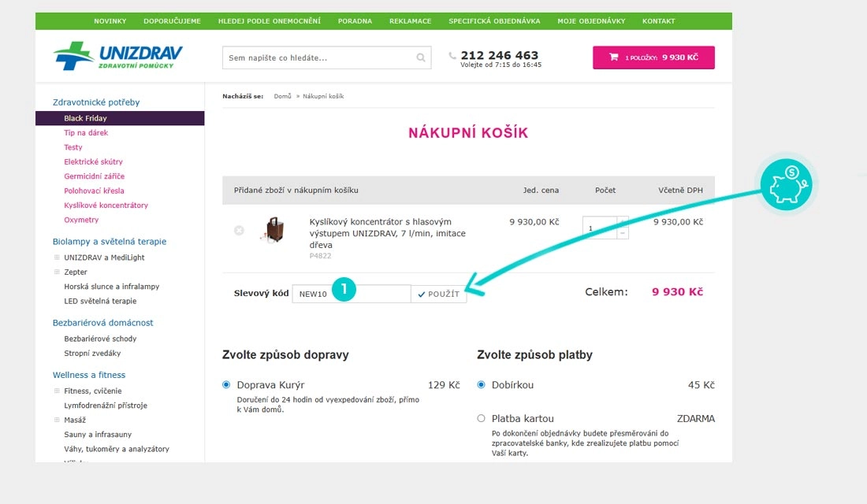Select Doprava Kurýr delivery option
Screen dimensions: 867x504
pos(226,385)
